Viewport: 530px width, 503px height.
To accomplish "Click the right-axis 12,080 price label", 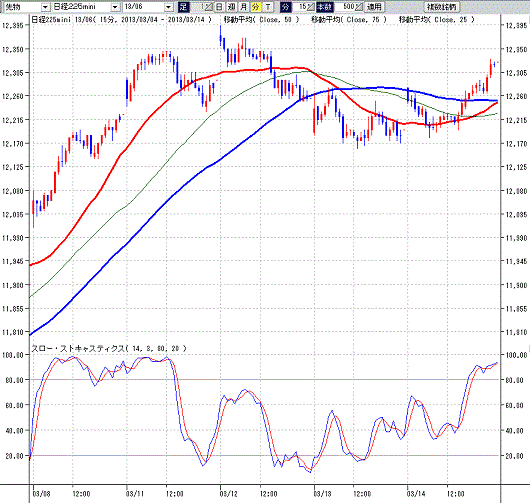I will (x=516, y=191).
